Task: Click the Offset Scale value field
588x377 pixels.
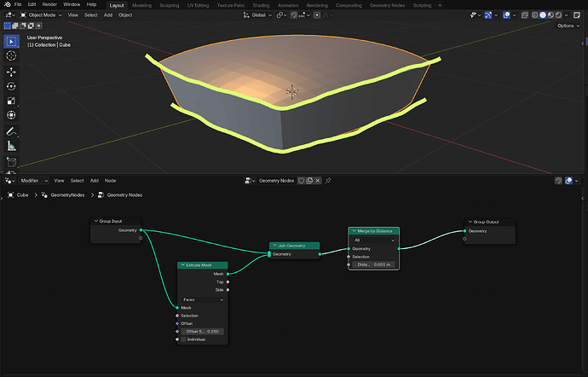Action: tap(203, 332)
